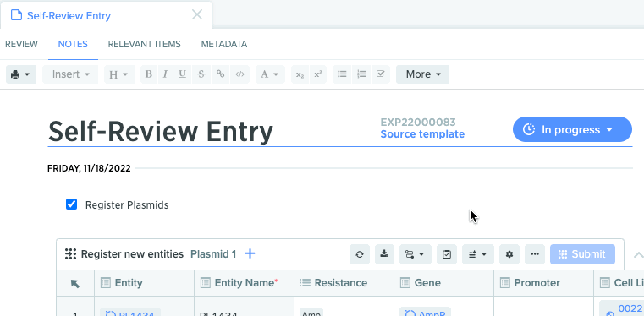Click the Register new entities label
The width and height of the screenshot is (644, 316).
pyautogui.click(x=132, y=254)
